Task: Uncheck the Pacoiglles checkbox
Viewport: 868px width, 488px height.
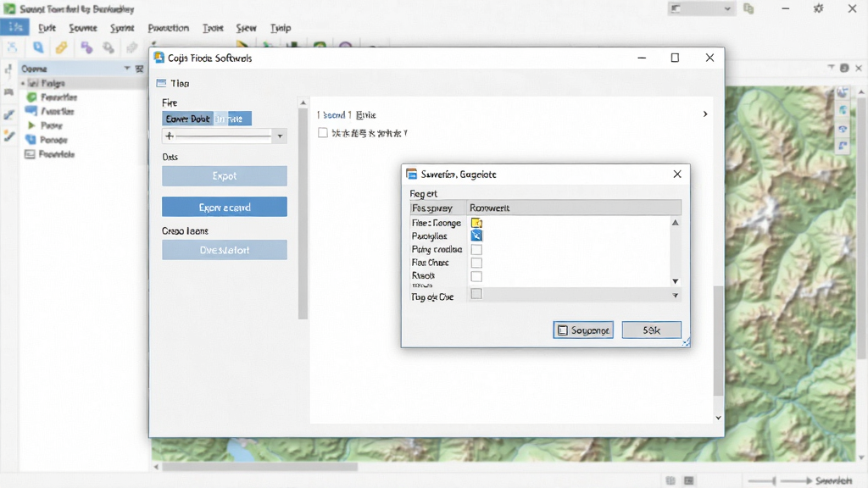Action: click(x=476, y=236)
